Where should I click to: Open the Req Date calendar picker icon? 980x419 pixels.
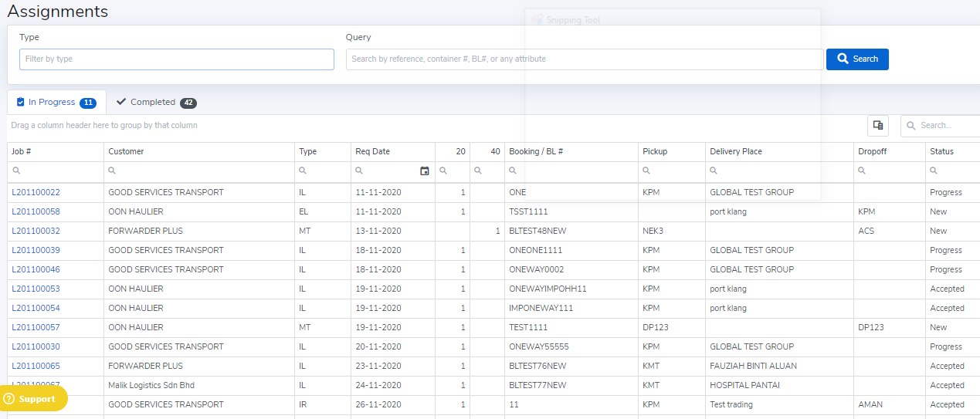(424, 171)
